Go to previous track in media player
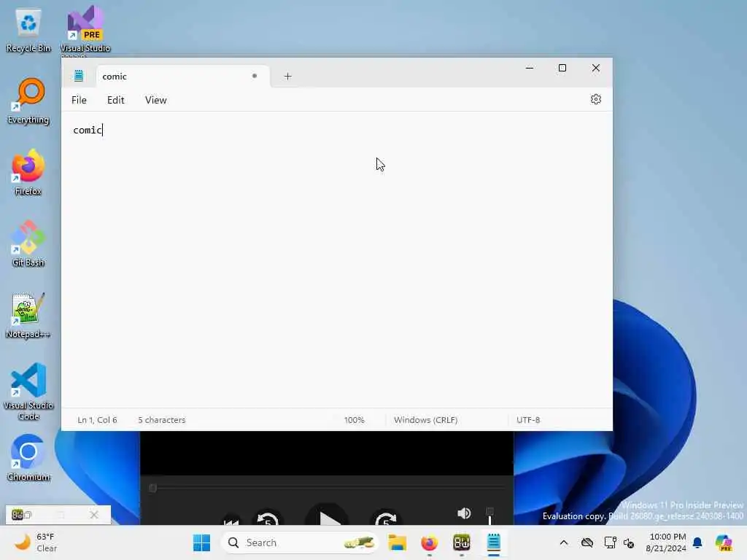 pos(231,521)
